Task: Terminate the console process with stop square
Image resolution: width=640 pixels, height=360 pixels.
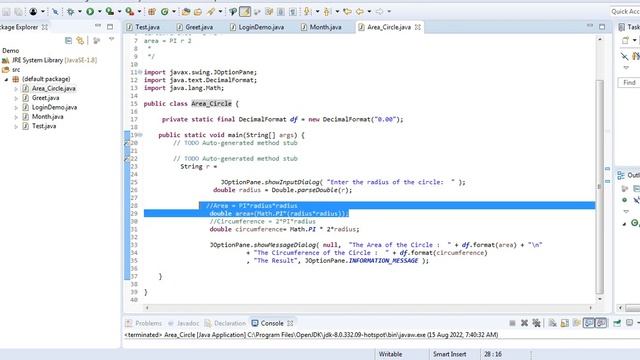Action: (512, 323)
